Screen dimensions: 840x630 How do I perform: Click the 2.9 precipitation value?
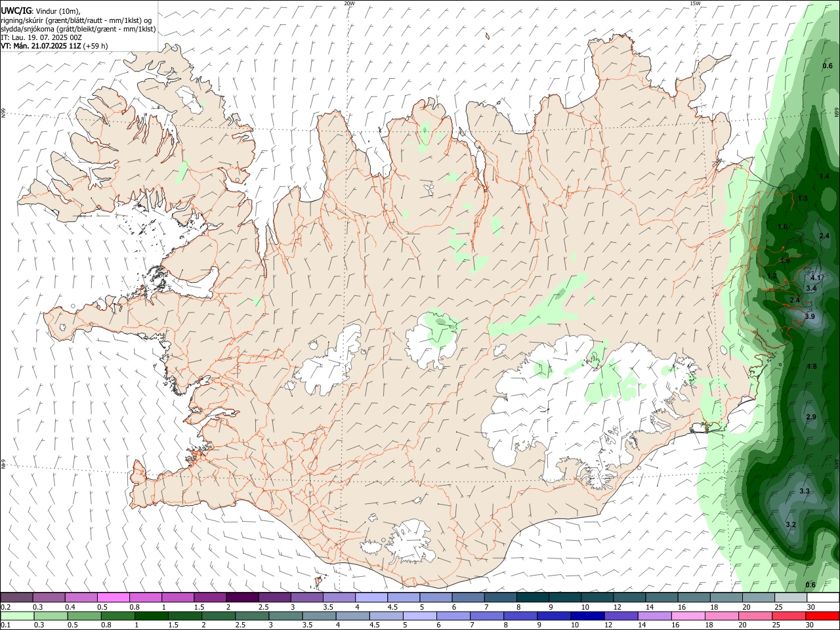point(811,417)
